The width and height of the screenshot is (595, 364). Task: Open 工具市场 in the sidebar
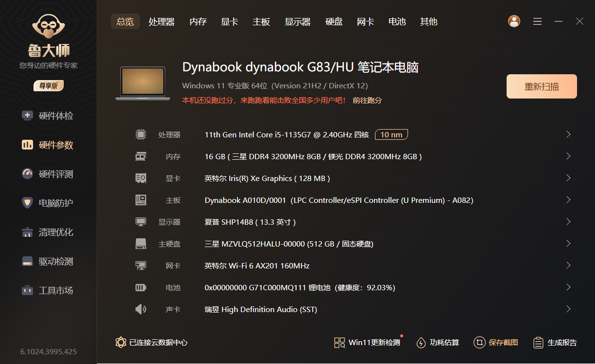pos(48,291)
